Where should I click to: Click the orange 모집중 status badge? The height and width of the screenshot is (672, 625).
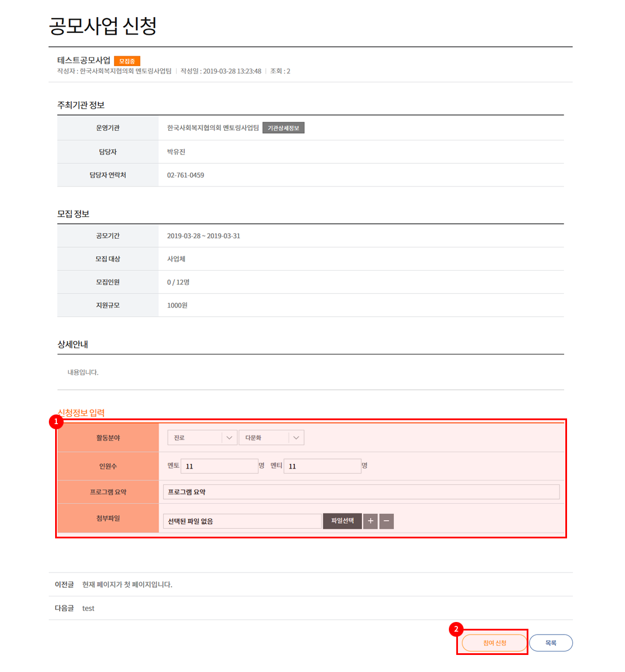tap(127, 61)
